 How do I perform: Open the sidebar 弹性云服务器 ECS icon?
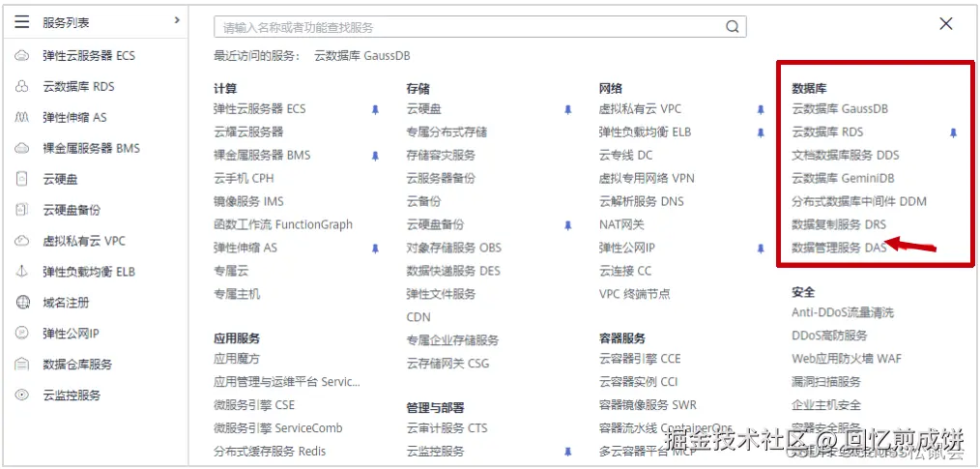(22, 56)
